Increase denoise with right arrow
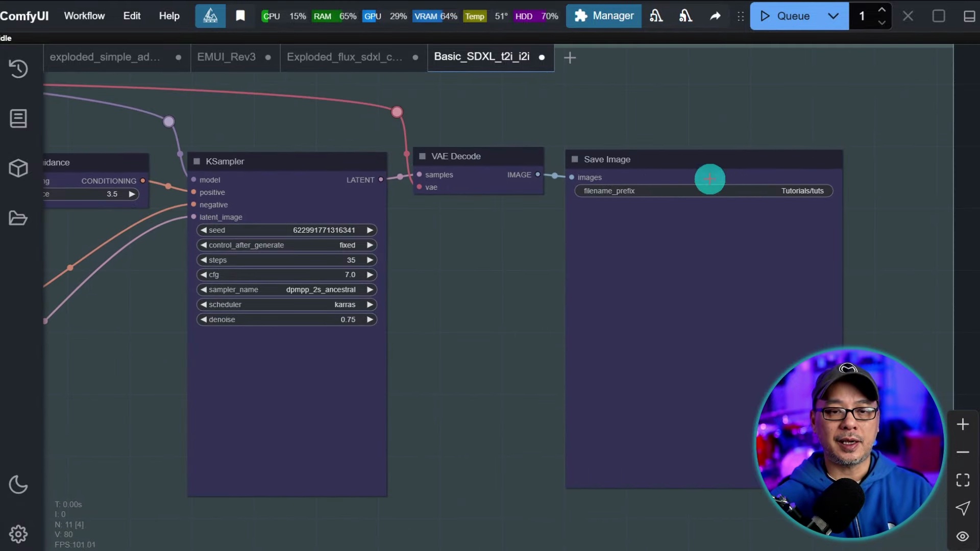 [370, 319]
